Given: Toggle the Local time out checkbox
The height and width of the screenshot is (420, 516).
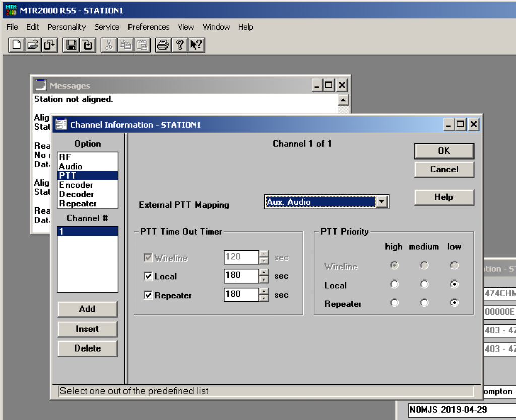Looking at the screenshot, I should click(x=148, y=276).
